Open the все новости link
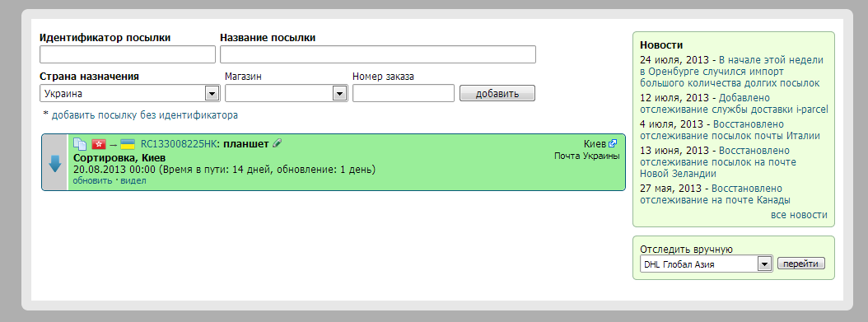 click(799, 215)
